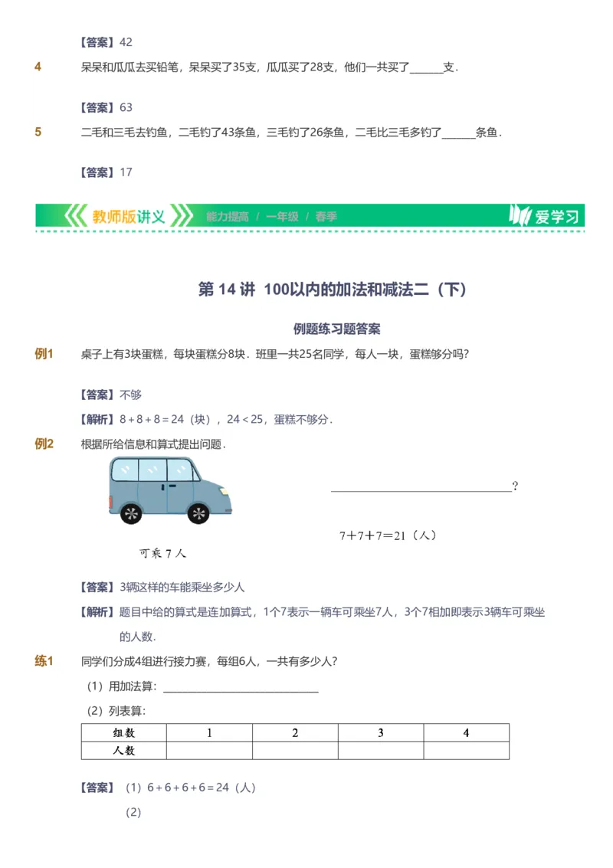613x868 pixels.
Task: Click the 春季 label in the header banner
Action: [324, 216]
